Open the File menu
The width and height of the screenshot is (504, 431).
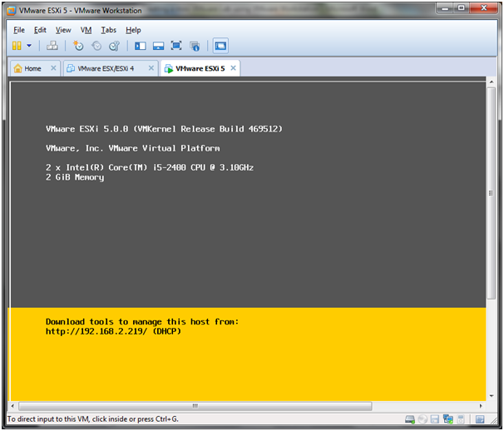click(x=19, y=30)
